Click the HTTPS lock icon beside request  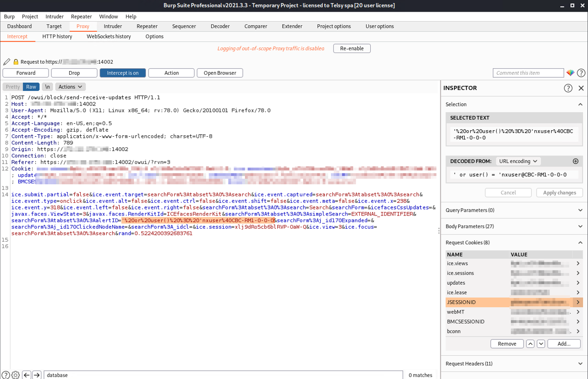point(16,62)
